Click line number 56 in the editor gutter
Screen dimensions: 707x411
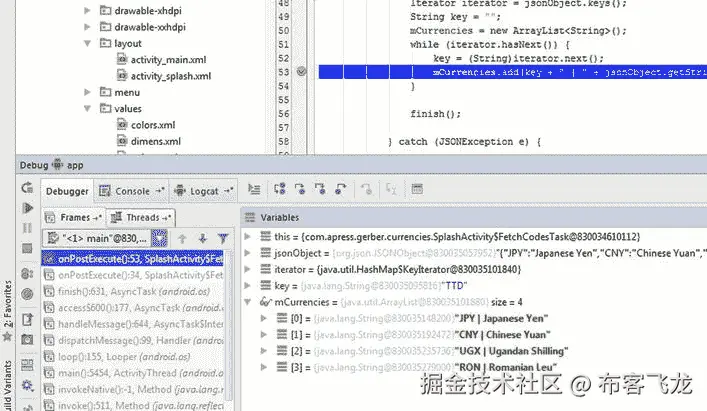pyautogui.click(x=284, y=114)
